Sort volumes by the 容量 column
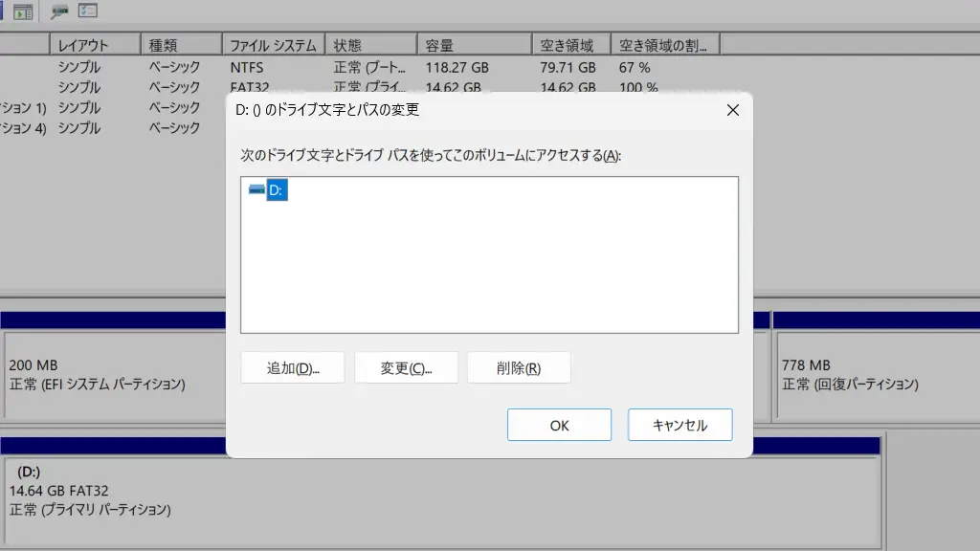 (x=474, y=45)
